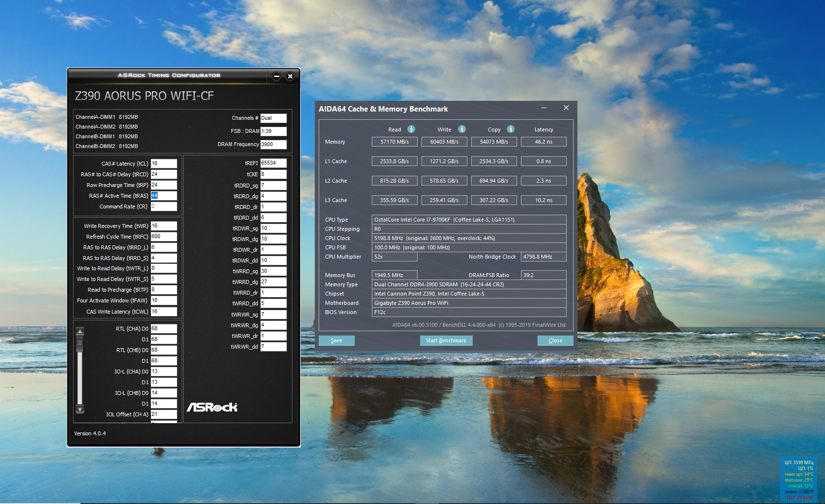The height and width of the screenshot is (504, 825).
Task: Click the Close button in AIDA64 dialog
Action: coord(555,340)
